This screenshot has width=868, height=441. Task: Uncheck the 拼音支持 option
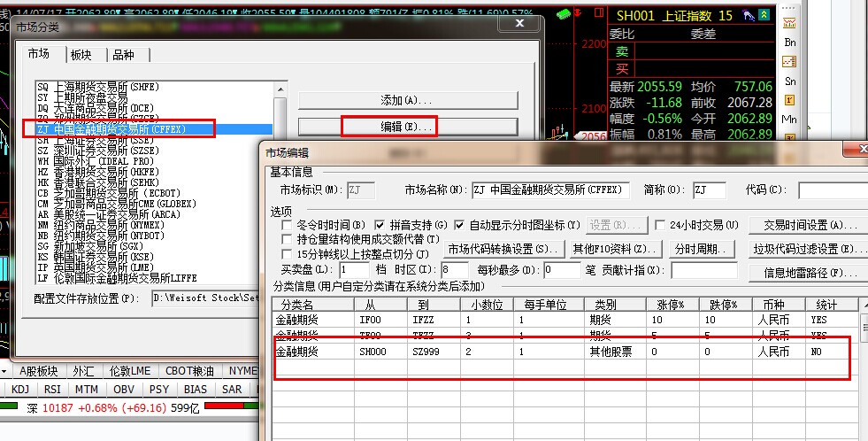point(380,225)
